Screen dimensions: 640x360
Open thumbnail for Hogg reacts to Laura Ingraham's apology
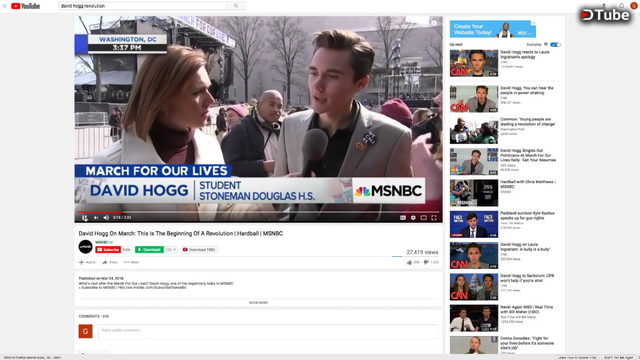474,63
